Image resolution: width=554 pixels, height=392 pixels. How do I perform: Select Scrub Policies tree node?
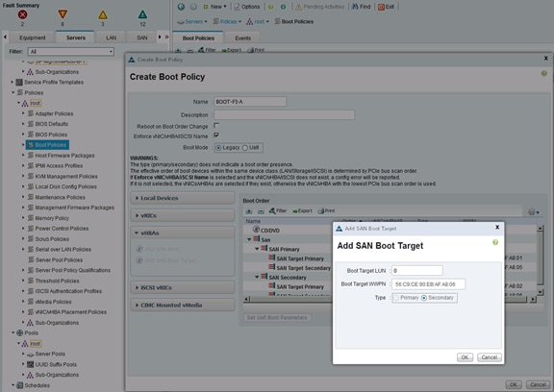click(x=52, y=238)
